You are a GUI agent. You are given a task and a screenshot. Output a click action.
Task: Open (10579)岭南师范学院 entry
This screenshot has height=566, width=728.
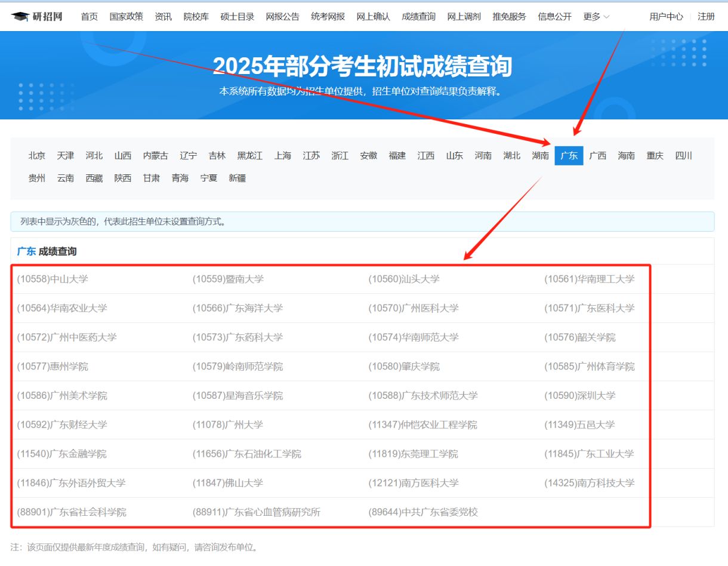(x=237, y=367)
